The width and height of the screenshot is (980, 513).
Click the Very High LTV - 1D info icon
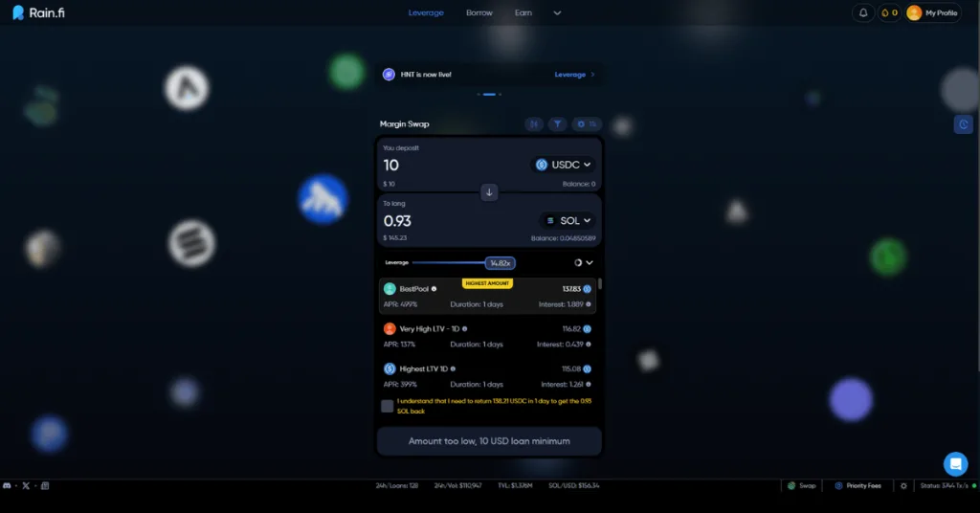[464, 328]
